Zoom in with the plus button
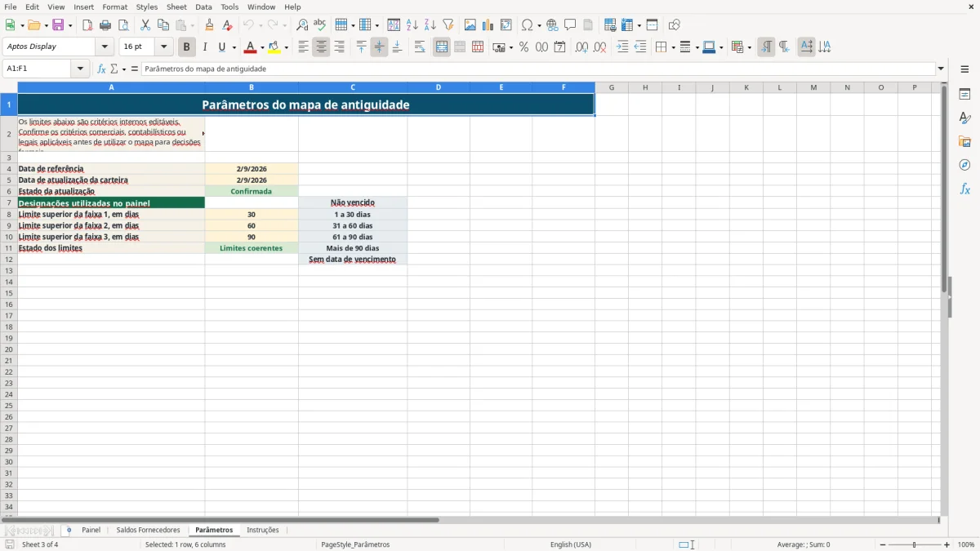The width and height of the screenshot is (980, 551). pos(947,544)
